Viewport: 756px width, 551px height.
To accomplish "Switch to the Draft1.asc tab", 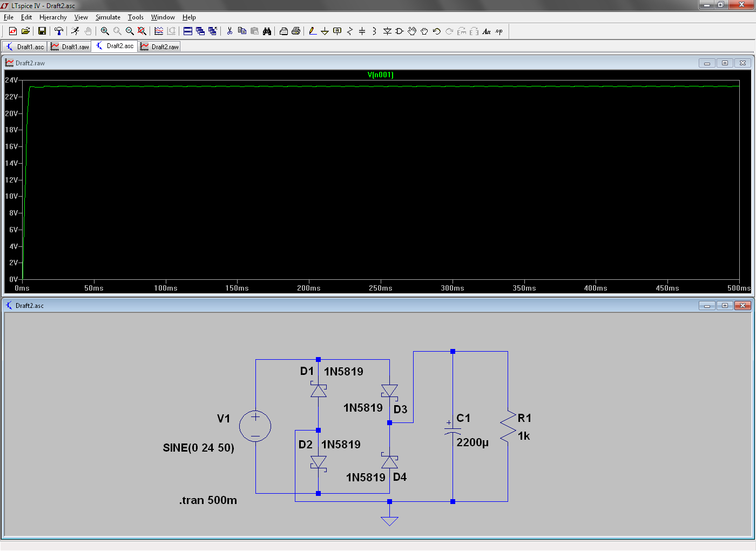I will 25,47.
